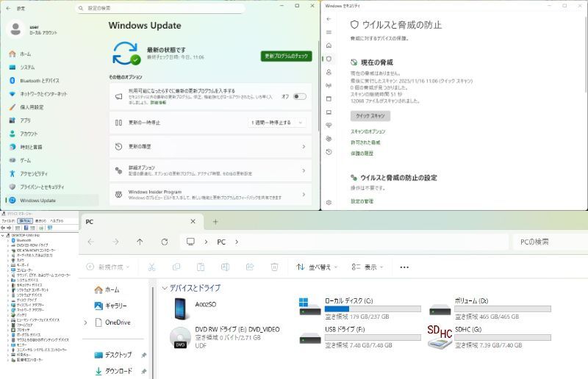The width and height of the screenshot is (588, 379).
Task: Click the クイック スキャン button
Action: [370, 116]
